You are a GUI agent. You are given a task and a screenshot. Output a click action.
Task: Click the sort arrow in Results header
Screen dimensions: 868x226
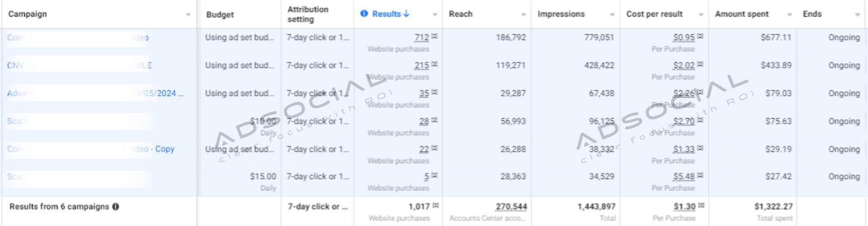click(406, 14)
